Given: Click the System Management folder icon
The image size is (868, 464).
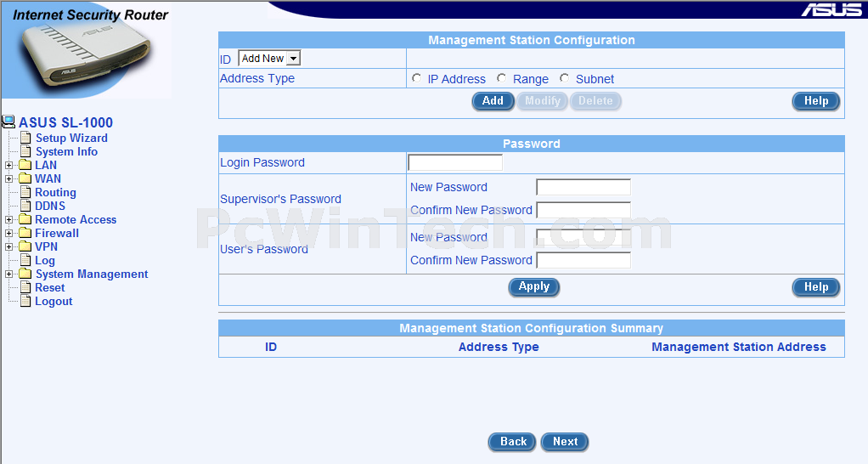Looking at the screenshot, I should click(x=25, y=274).
